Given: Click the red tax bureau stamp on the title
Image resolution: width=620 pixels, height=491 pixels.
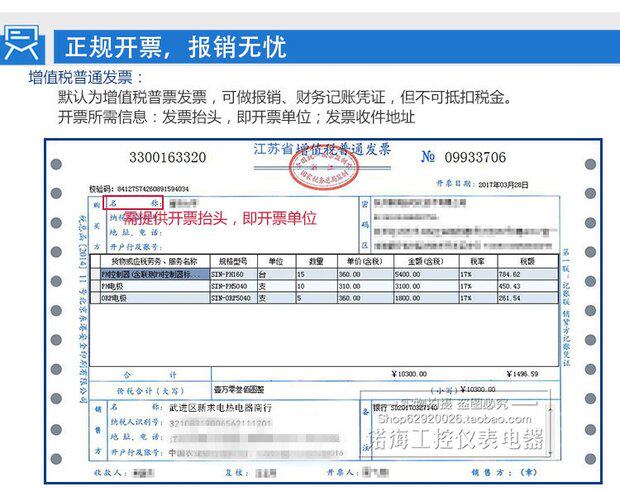Looking at the screenshot, I should click(x=324, y=168).
